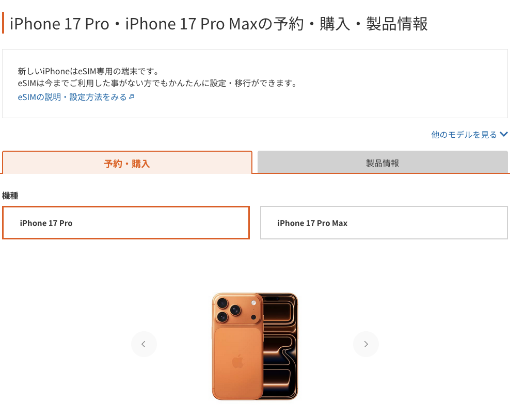Click the Apple logo on the orange phone

point(238,361)
